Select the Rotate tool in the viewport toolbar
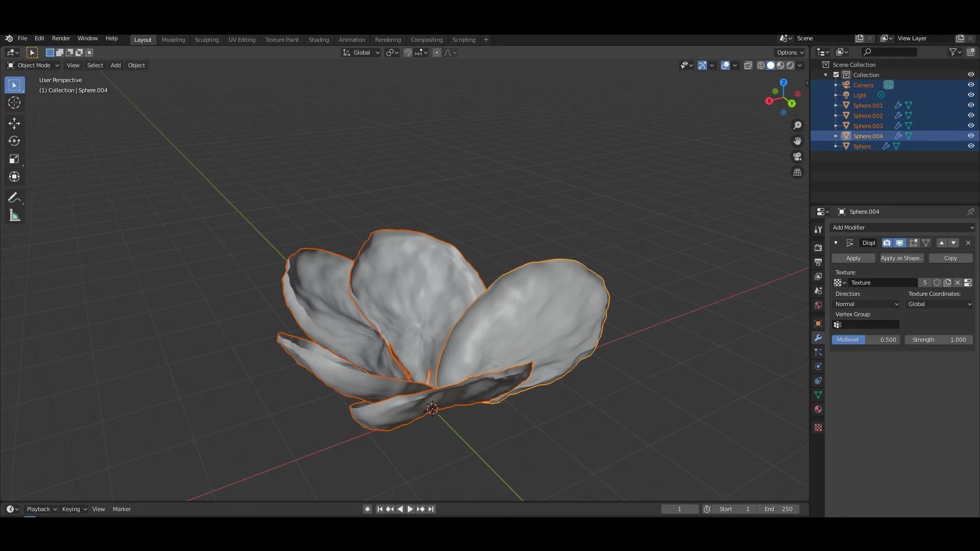Screen dimensions: 980x551 tap(14, 141)
